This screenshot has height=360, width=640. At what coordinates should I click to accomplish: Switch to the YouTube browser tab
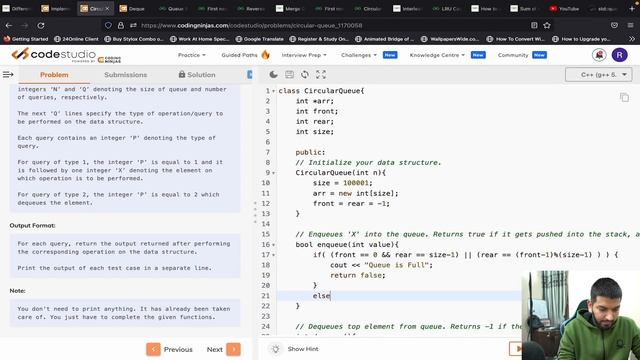pyautogui.click(x=564, y=8)
